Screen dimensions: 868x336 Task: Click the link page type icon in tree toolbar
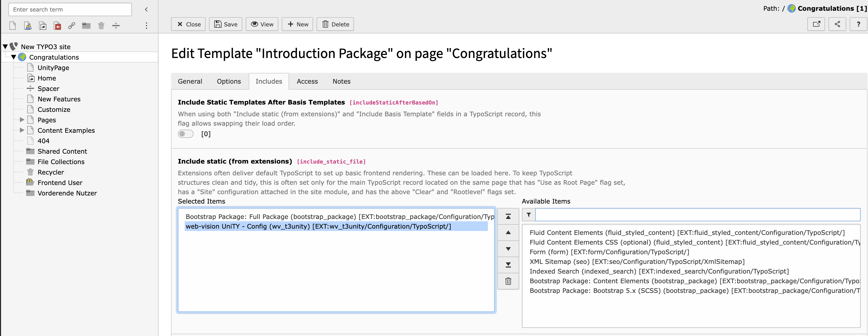(x=71, y=26)
